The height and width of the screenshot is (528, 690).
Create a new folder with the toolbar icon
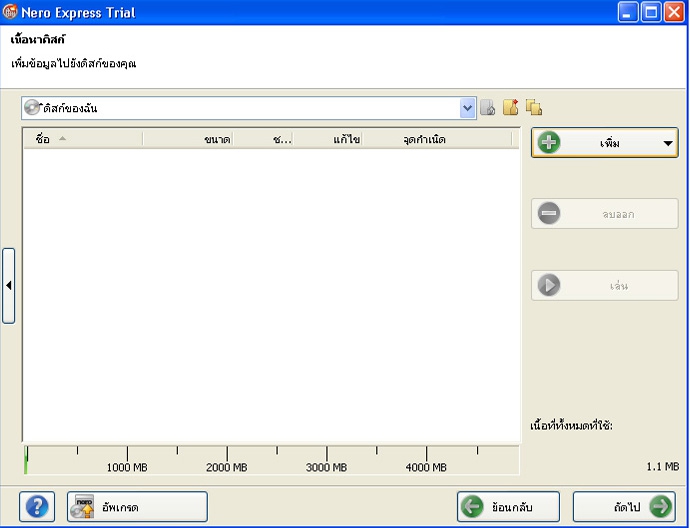pyautogui.click(x=511, y=107)
